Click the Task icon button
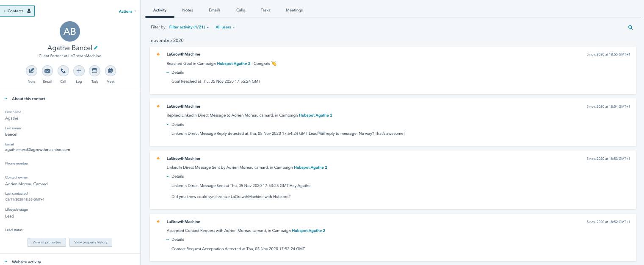 (94, 71)
